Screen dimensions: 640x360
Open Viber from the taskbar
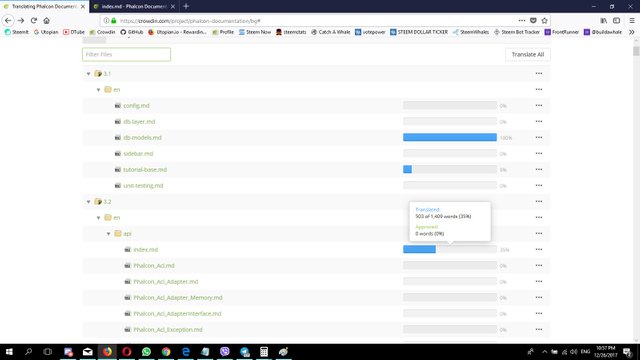coord(224,351)
